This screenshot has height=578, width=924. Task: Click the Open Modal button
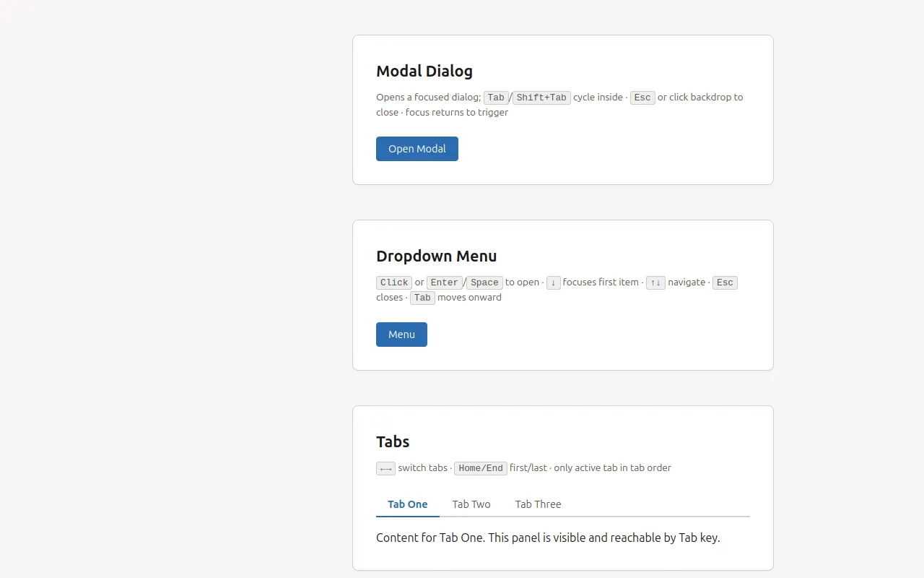417,149
